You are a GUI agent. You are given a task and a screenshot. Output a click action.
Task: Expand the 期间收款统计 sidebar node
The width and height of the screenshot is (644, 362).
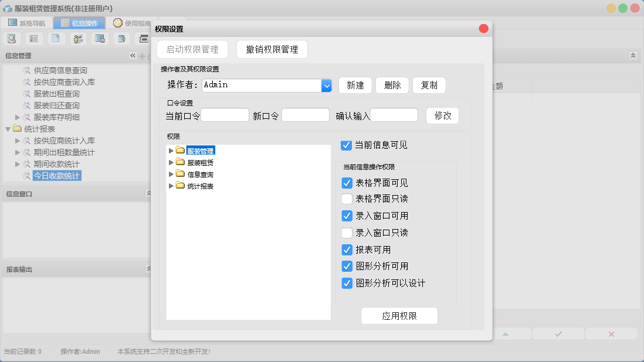point(17,164)
